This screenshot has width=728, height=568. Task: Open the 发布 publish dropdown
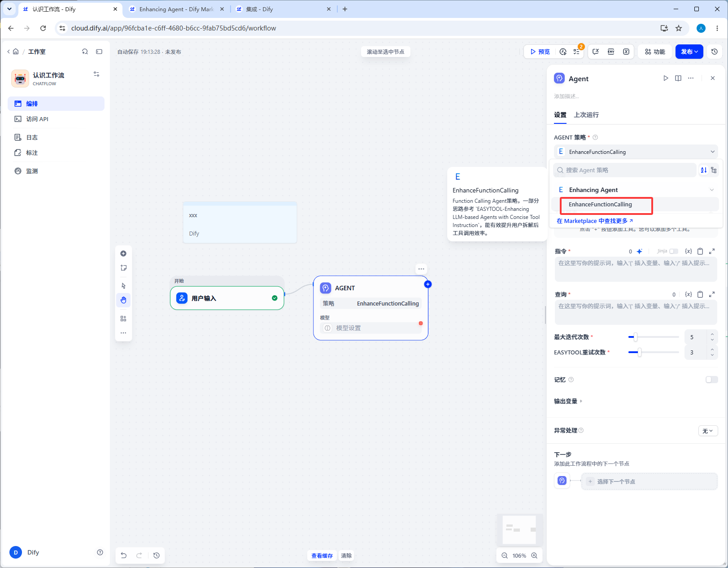point(689,52)
